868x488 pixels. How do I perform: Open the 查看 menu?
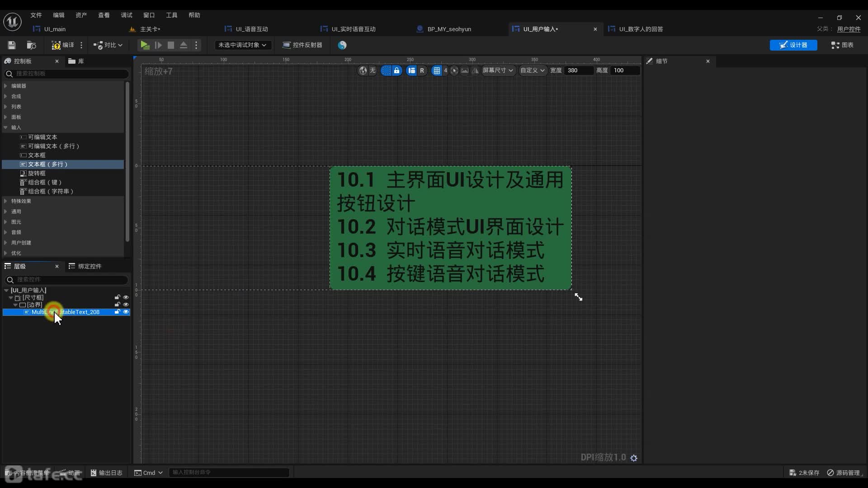104,15
